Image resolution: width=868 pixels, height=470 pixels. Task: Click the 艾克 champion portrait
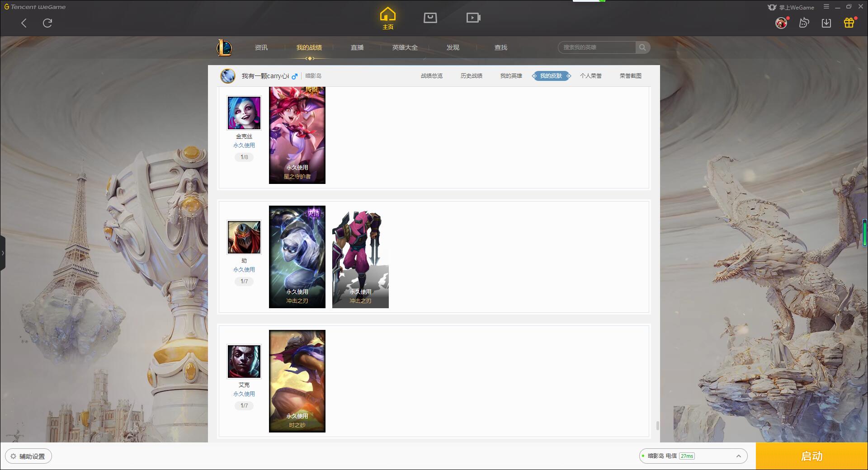pos(244,362)
